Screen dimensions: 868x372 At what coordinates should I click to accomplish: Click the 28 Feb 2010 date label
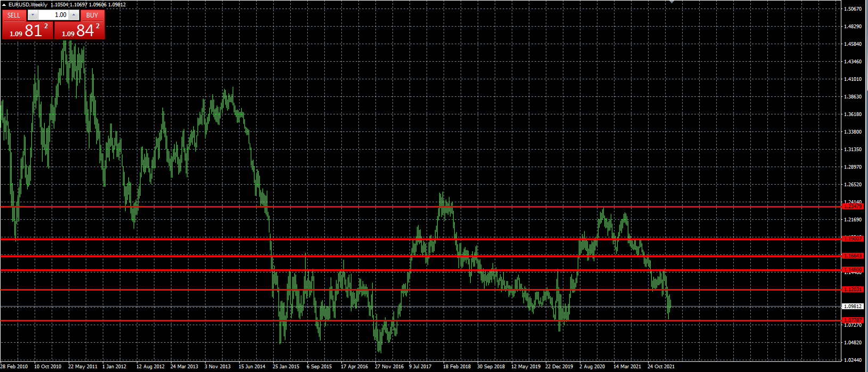pyautogui.click(x=14, y=367)
